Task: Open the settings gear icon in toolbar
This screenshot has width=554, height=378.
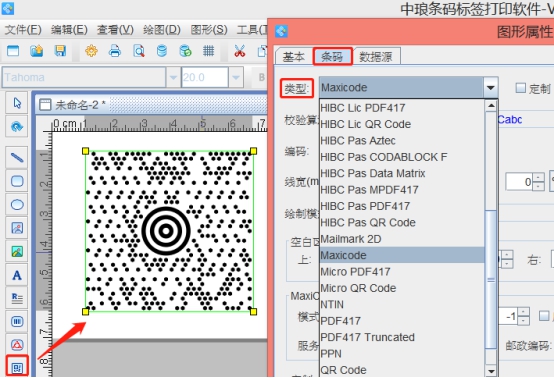Action: [x=91, y=51]
